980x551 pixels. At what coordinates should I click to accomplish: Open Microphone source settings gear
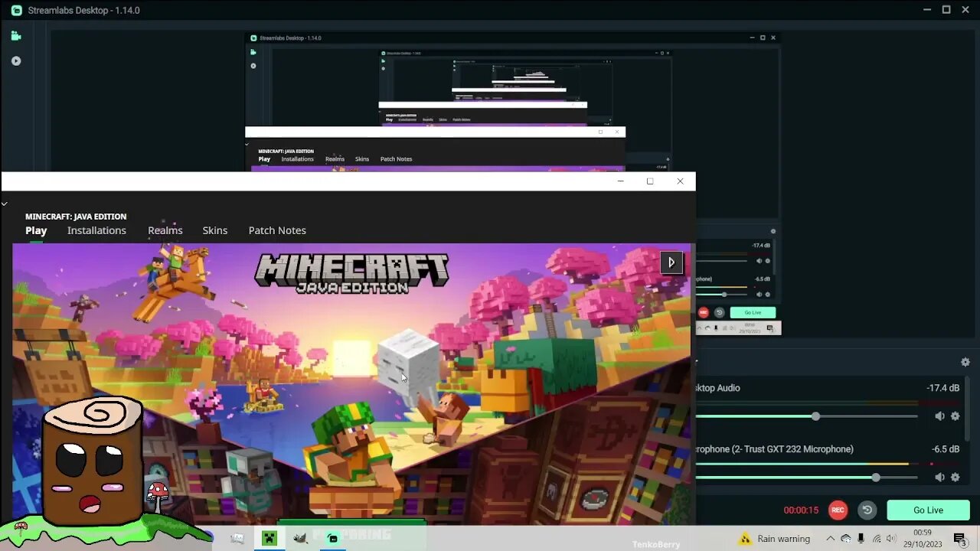tap(955, 478)
